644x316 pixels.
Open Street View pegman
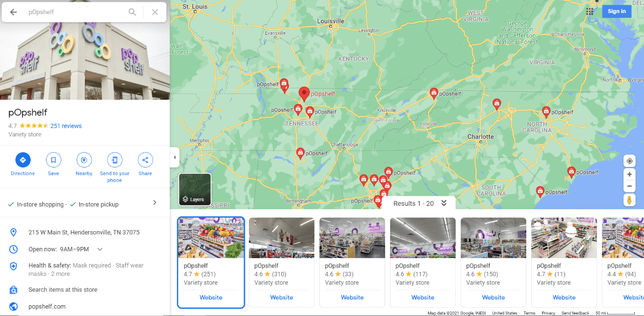(x=630, y=200)
